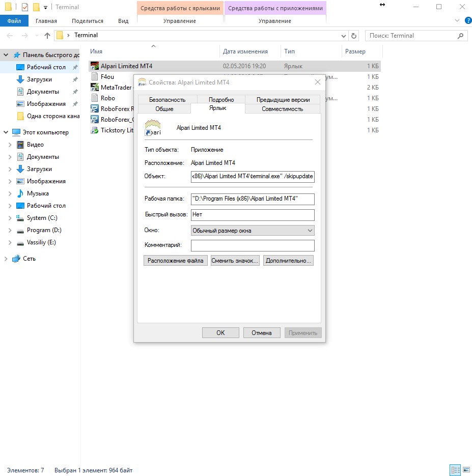Switch to Подробно tab in properties
472x476 pixels.
[x=221, y=100]
